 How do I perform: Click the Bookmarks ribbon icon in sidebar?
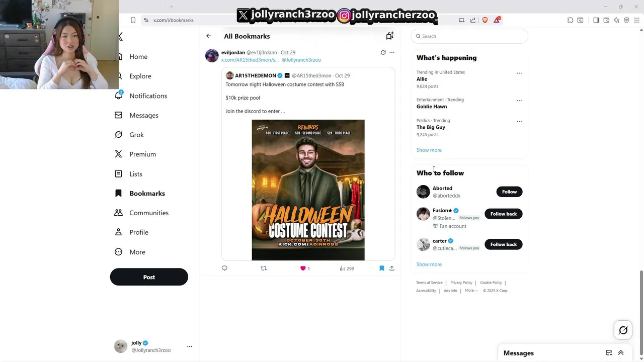[118, 193]
